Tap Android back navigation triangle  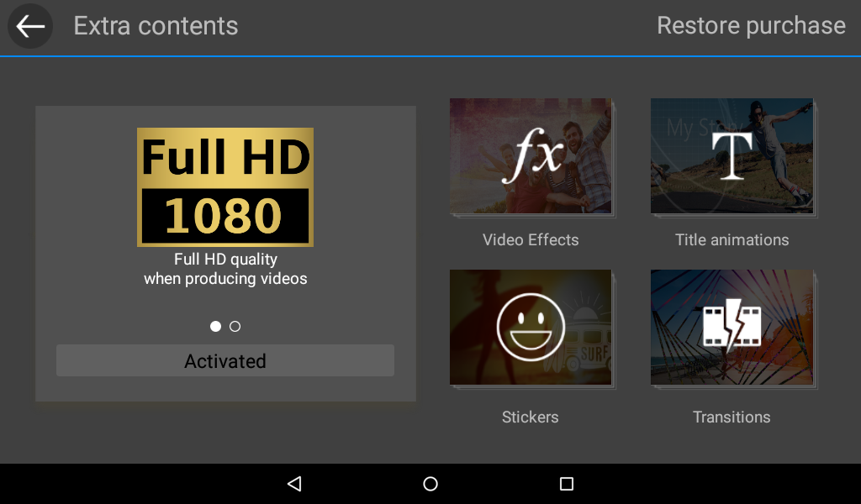[294, 484]
